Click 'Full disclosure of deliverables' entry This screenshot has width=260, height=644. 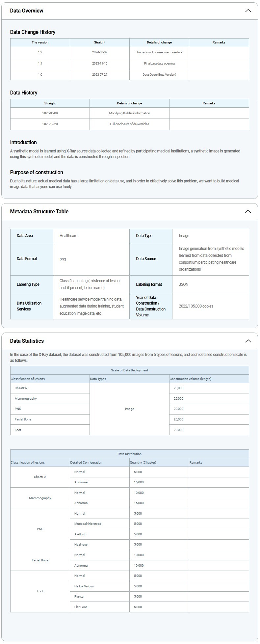coord(129,124)
